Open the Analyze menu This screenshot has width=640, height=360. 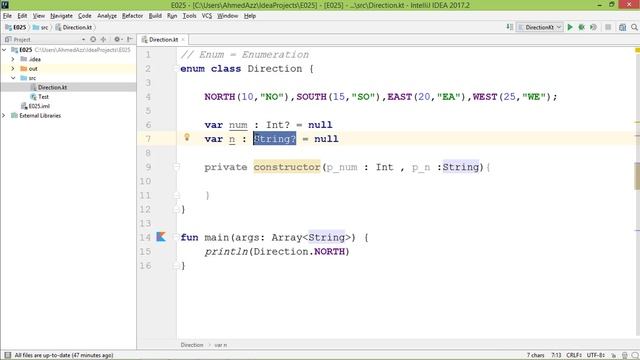tap(107, 16)
